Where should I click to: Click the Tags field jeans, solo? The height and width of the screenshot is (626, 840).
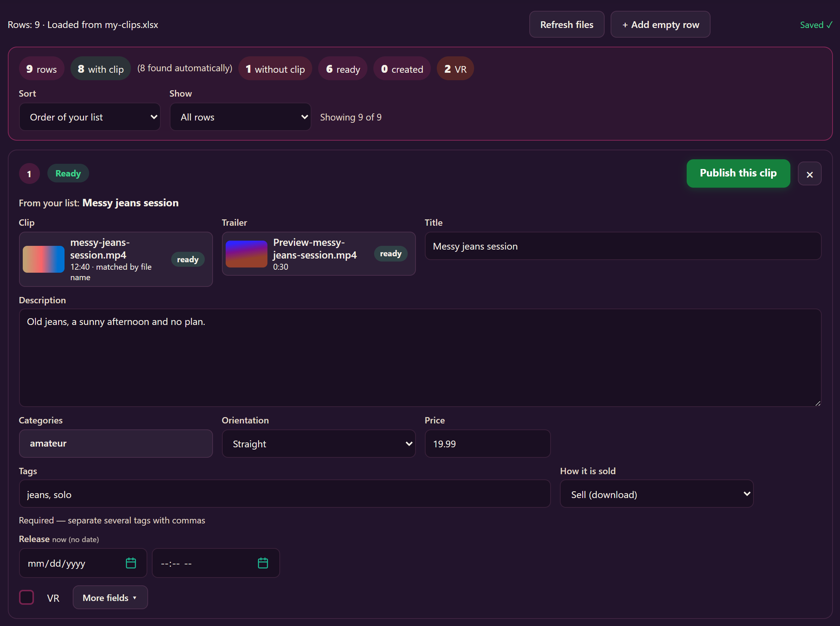coord(285,494)
